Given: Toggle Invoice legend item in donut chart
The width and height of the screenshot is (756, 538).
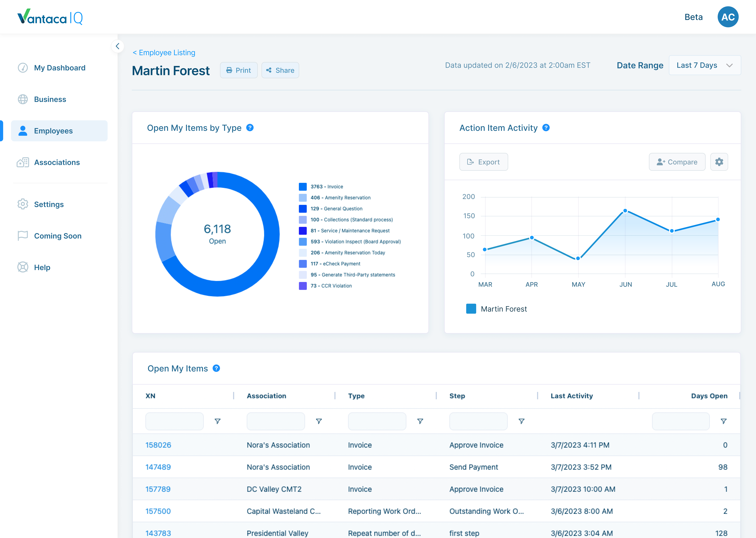Looking at the screenshot, I should (x=326, y=187).
